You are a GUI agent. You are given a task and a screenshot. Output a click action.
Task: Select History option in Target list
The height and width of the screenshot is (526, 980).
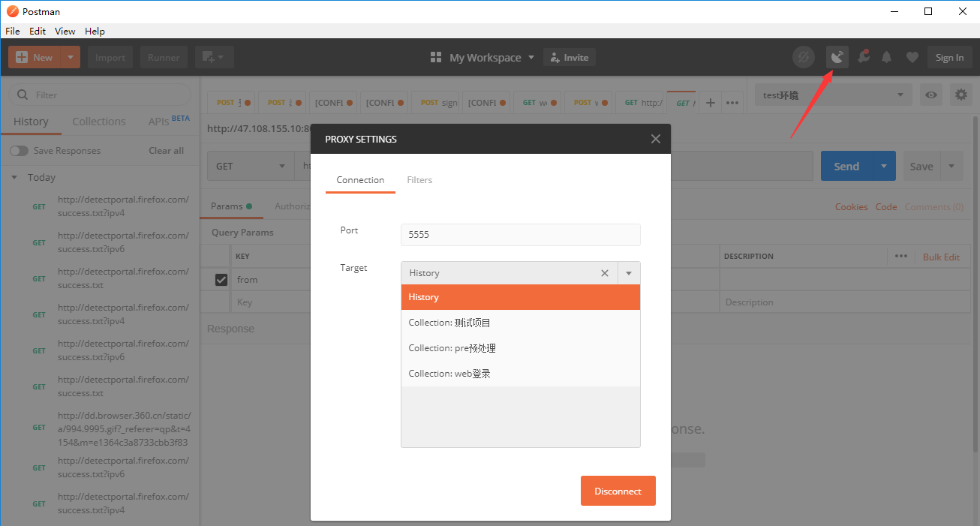(521, 297)
